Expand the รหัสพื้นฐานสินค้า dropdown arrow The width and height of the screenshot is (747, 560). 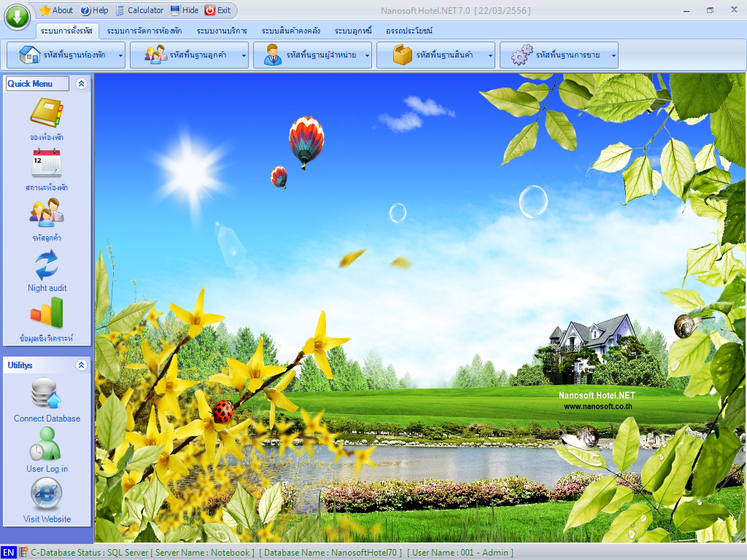490,55
